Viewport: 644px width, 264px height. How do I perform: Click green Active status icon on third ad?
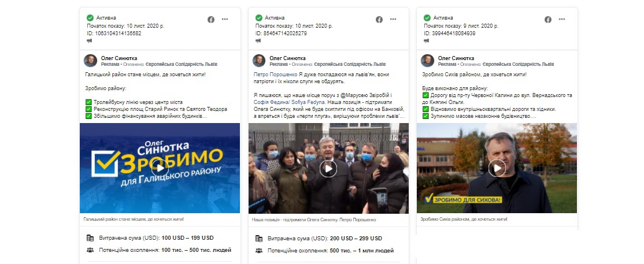click(x=427, y=18)
